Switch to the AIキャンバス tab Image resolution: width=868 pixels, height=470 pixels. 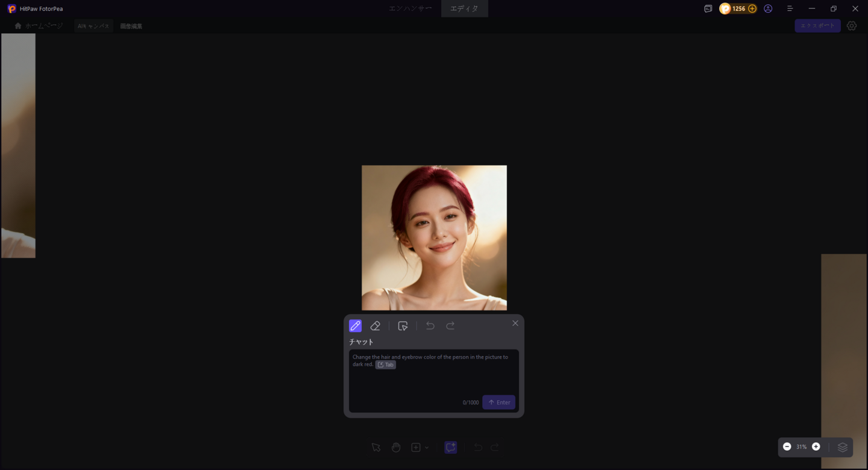click(x=93, y=26)
